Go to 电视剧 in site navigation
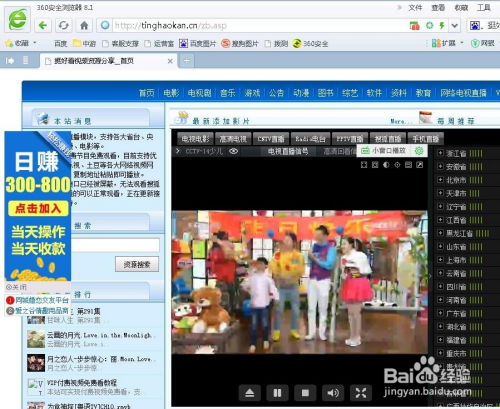The image size is (500, 409). tap(200, 93)
